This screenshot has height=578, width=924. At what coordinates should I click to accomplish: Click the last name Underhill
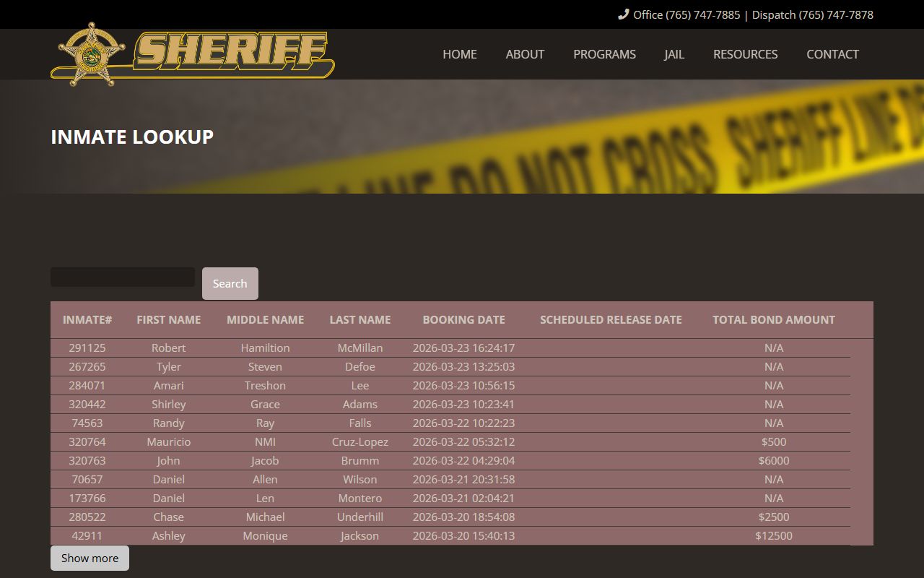tap(360, 517)
